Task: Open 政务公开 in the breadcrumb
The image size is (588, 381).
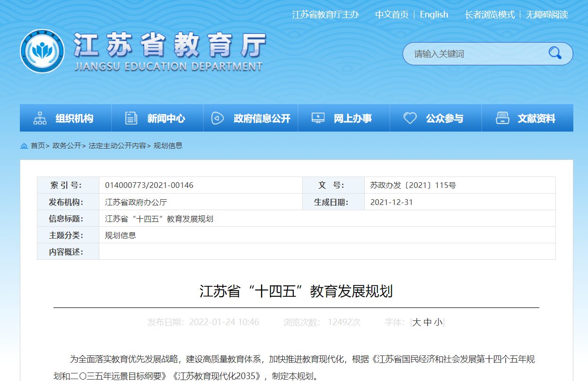Action: click(67, 146)
